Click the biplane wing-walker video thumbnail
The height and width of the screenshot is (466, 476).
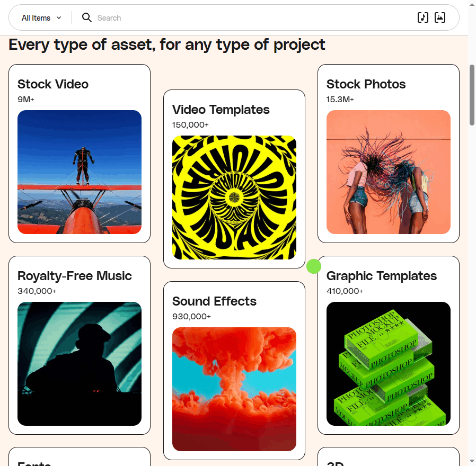[x=80, y=172]
